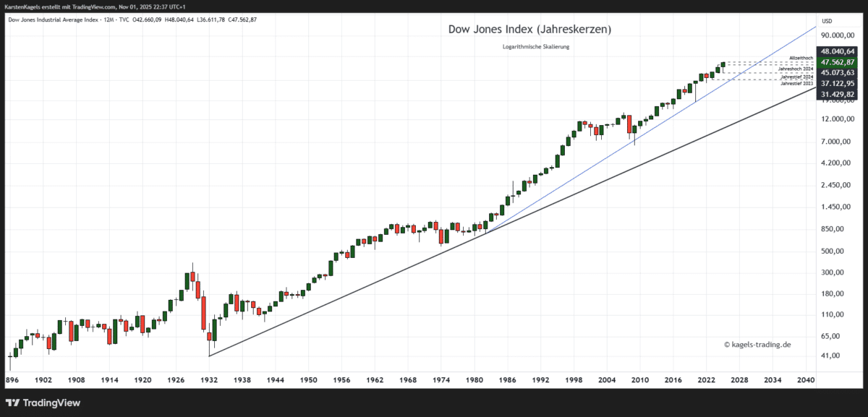Image resolution: width=868 pixels, height=417 pixels.
Task: Click the Jahreshoch 2024 label 45.073,63
Action: [x=836, y=73]
